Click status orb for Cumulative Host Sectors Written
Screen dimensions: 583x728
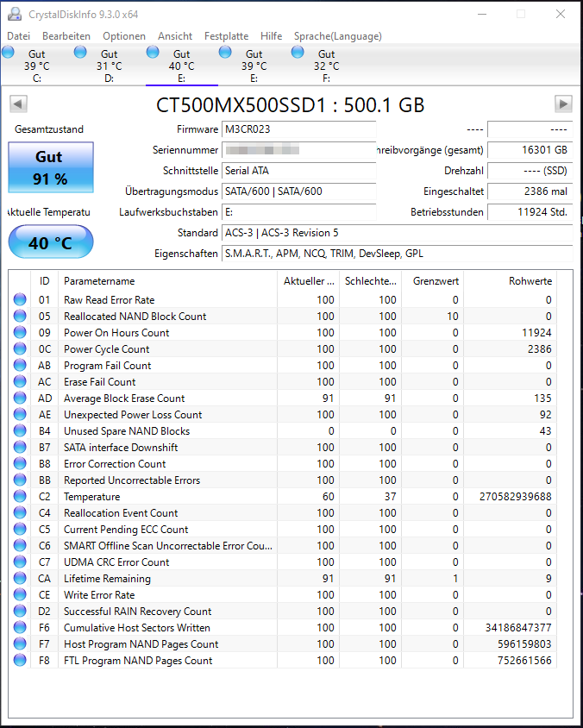coord(20,627)
